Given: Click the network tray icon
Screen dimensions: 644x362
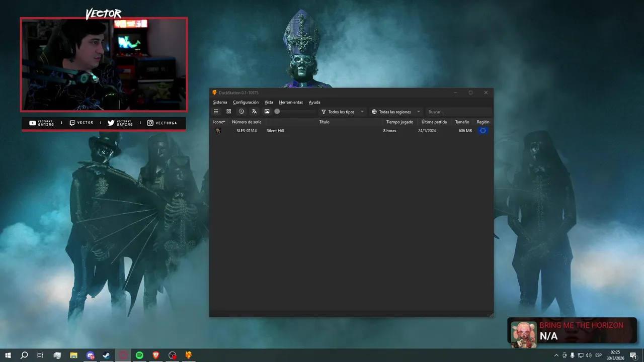Looking at the screenshot, I should pyautogui.click(x=580, y=355).
